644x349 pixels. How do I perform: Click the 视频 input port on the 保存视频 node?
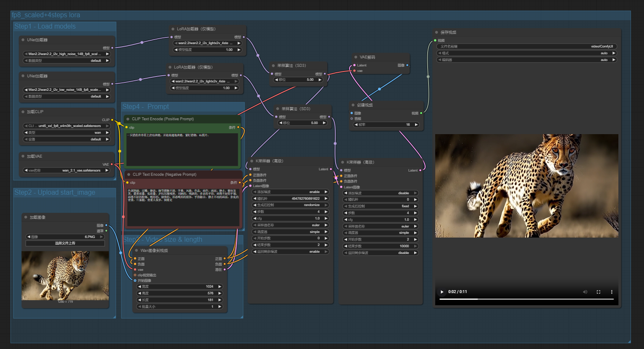[x=435, y=40]
